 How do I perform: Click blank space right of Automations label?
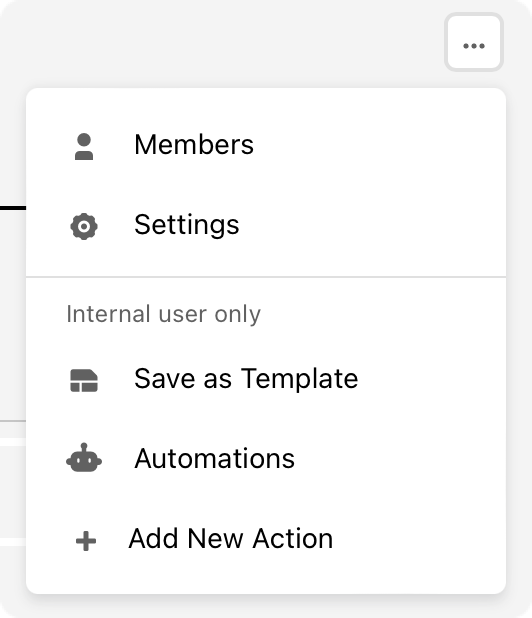(x=400, y=458)
